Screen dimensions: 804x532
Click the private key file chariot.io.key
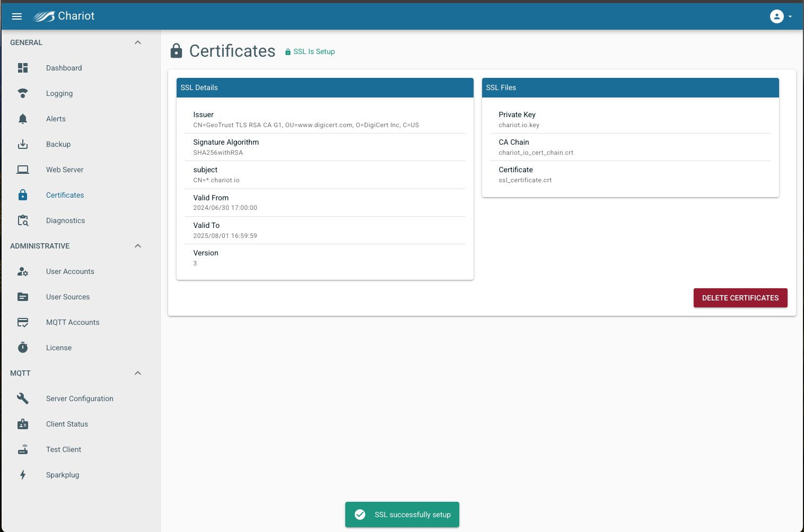click(519, 125)
